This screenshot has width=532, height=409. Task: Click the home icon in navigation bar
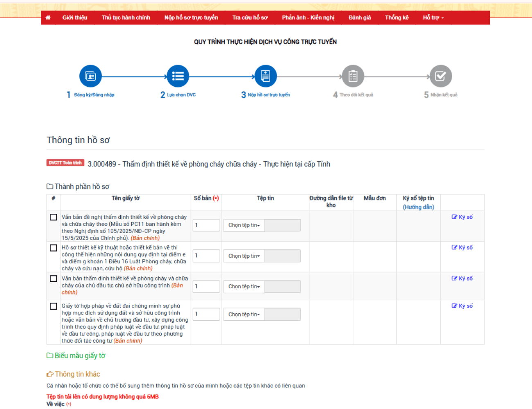click(x=48, y=18)
